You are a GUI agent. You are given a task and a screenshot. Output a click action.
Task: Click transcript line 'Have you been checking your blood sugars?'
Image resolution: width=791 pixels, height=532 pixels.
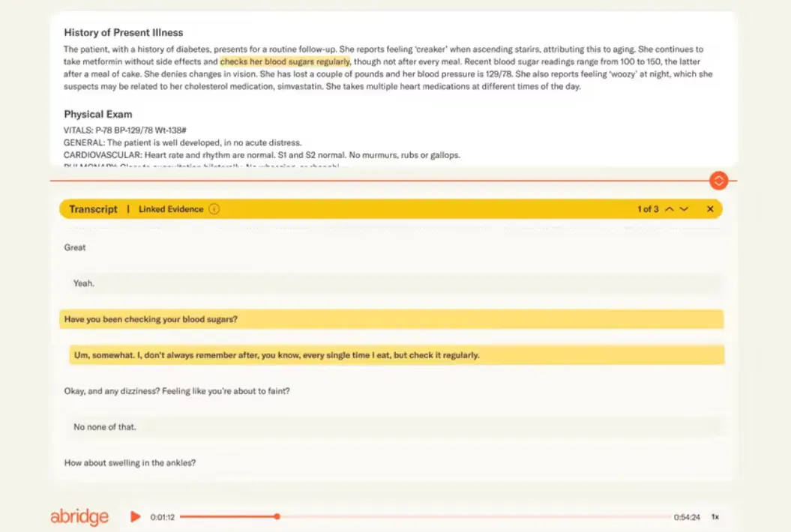click(391, 319)
